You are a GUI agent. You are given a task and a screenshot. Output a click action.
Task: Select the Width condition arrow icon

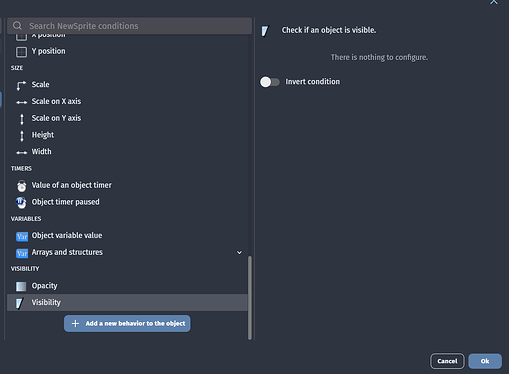pos(21,152)
